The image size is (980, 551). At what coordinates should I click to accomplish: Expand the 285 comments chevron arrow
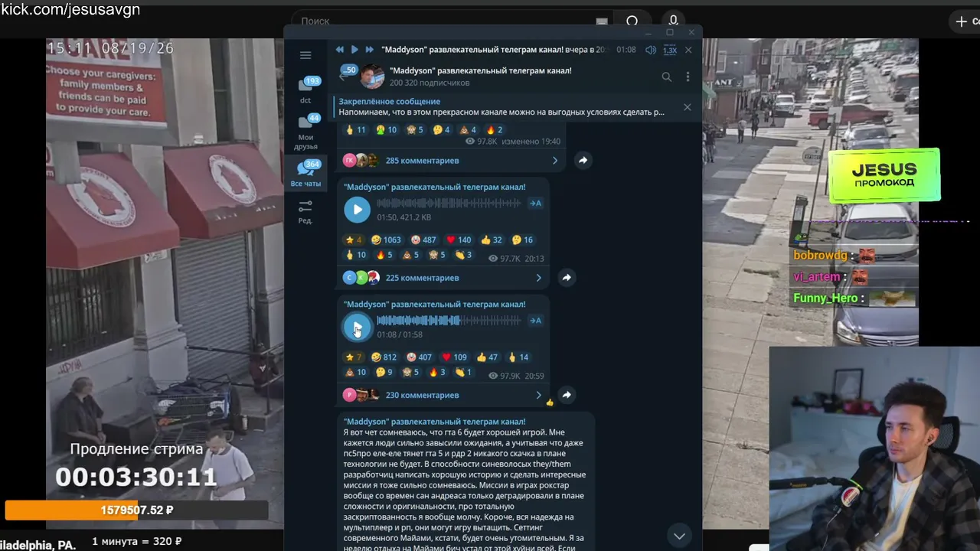(x=555, y=161)
